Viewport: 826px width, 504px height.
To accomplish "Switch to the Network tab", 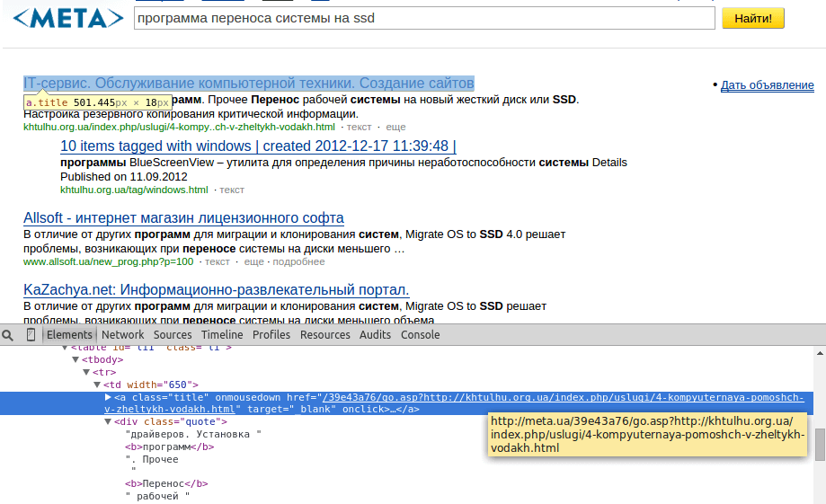I will coord(123,335).
